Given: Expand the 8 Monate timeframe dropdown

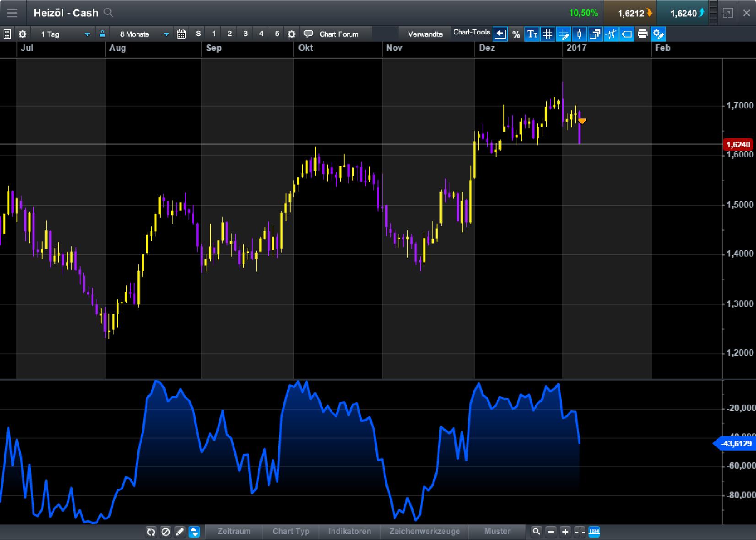Looking at the screenshot, I should (143, 33).
